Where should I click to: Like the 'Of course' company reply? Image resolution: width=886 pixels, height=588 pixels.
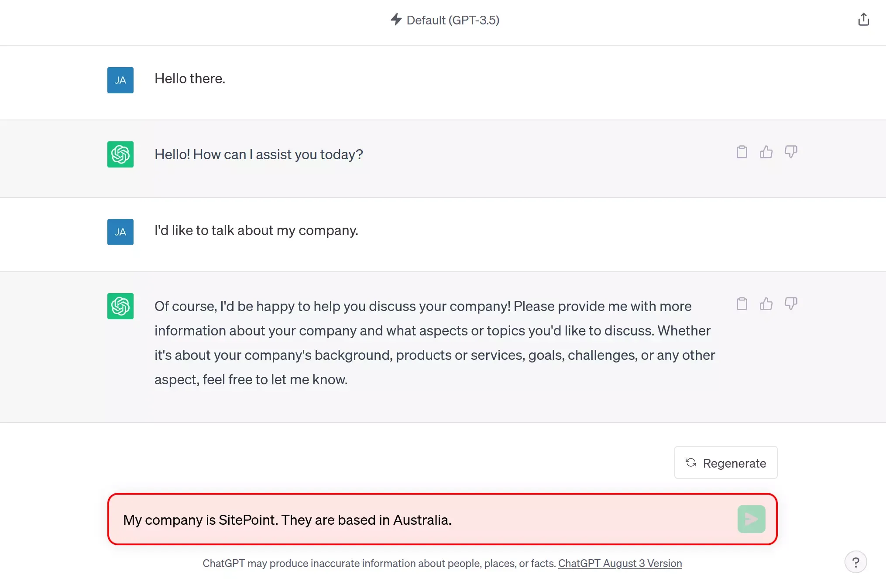(x=766, y=304)
